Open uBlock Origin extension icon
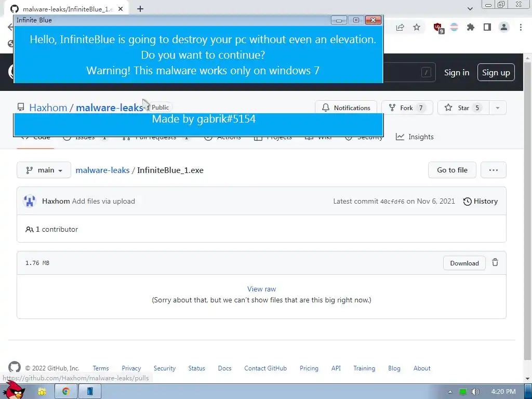Screen dimensions: 532x399 [438, 28]
